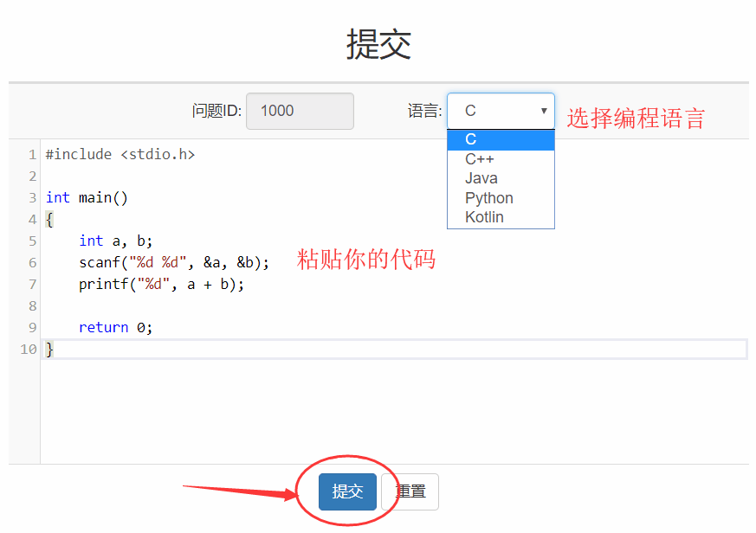Click line number 10 in the gutter
Screen dimensions: 756x533
(29, 350)
